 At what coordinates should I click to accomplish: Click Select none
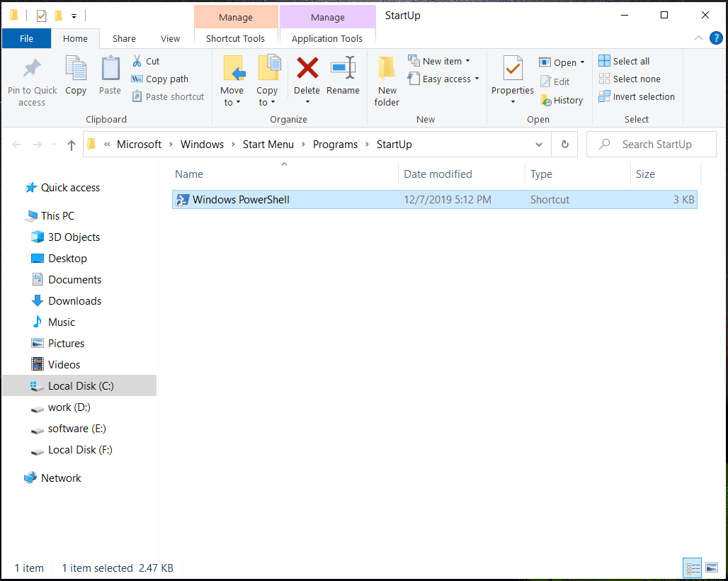[x=630, y=79]
